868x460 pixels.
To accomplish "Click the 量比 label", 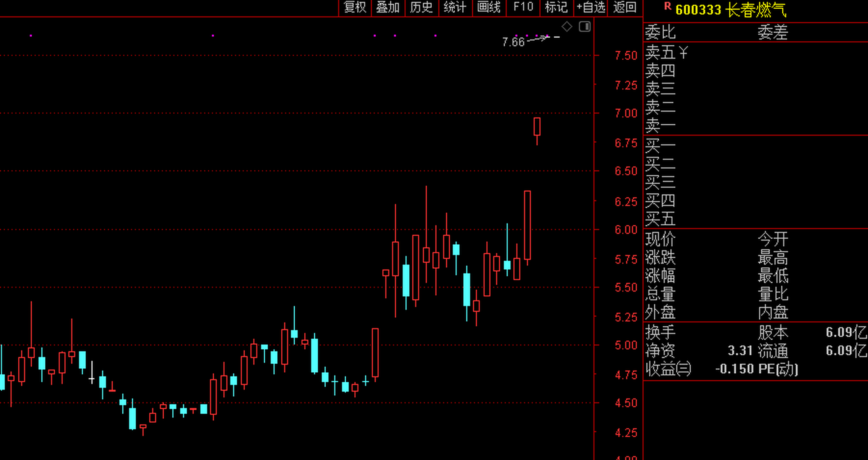I will (x=773, y=294).
